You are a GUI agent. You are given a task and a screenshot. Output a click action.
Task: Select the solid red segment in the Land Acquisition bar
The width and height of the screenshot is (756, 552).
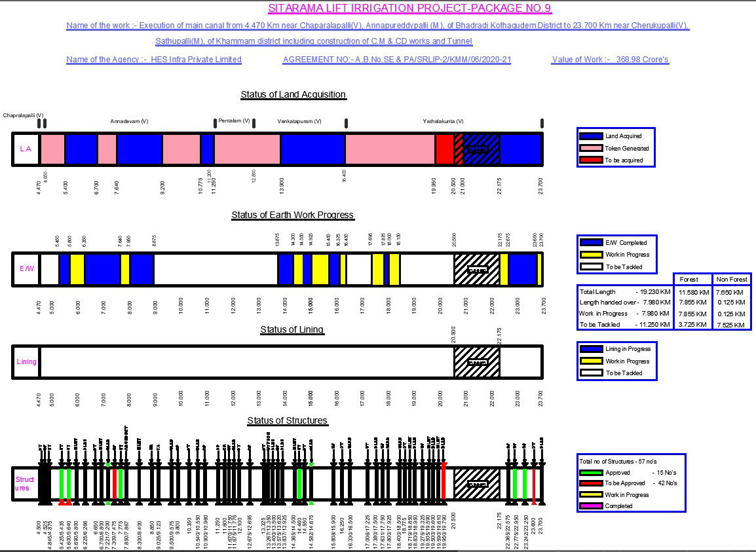pyautogui.click(x=444, y=149)
